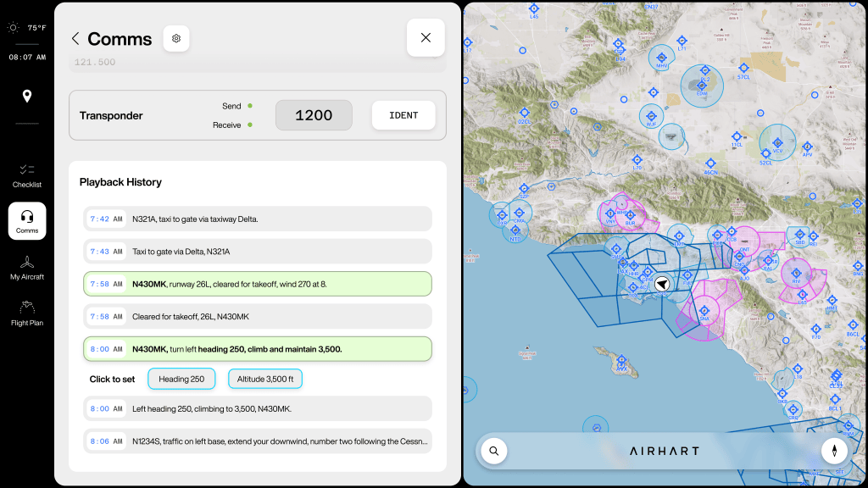Screen dimensions: 868x488
Task: Edit the transponder code 1200
Action: (x=314, y=115)
